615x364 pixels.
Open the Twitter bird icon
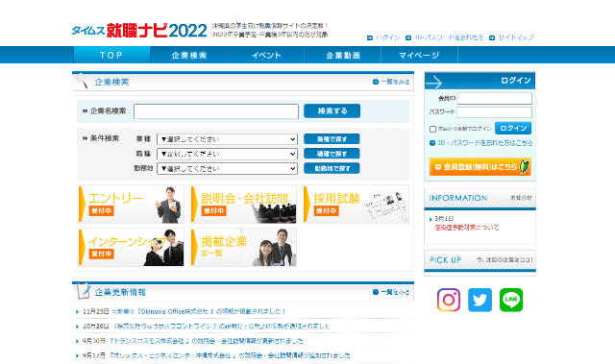point(480,301)
